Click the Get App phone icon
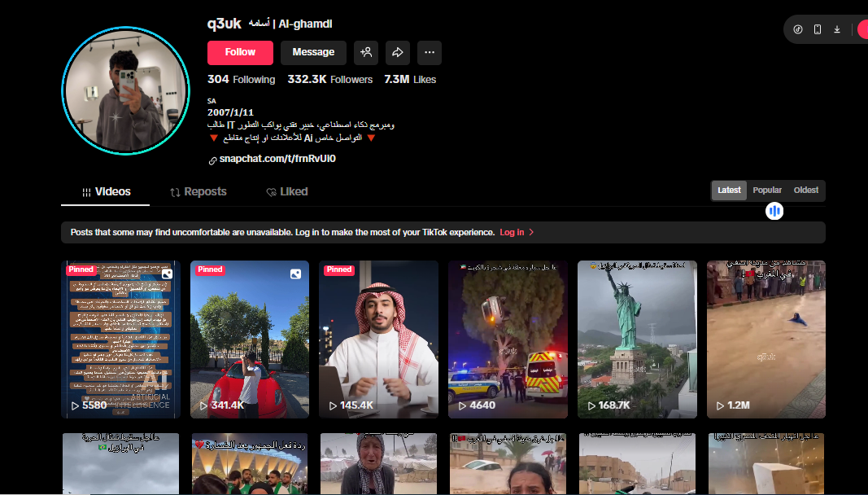 coord(816,29)
